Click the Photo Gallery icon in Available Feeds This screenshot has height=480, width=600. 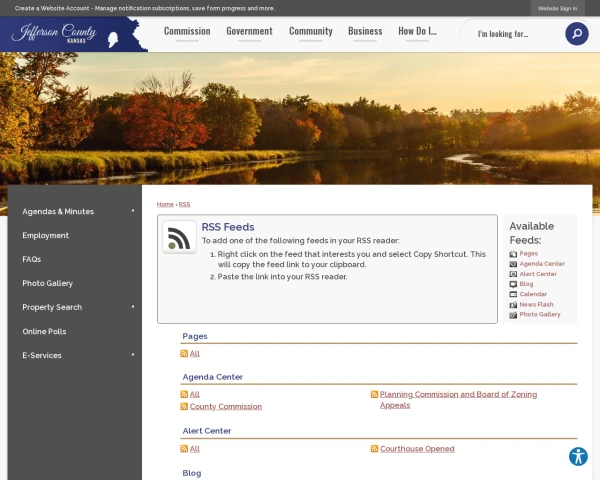(513, 315)
